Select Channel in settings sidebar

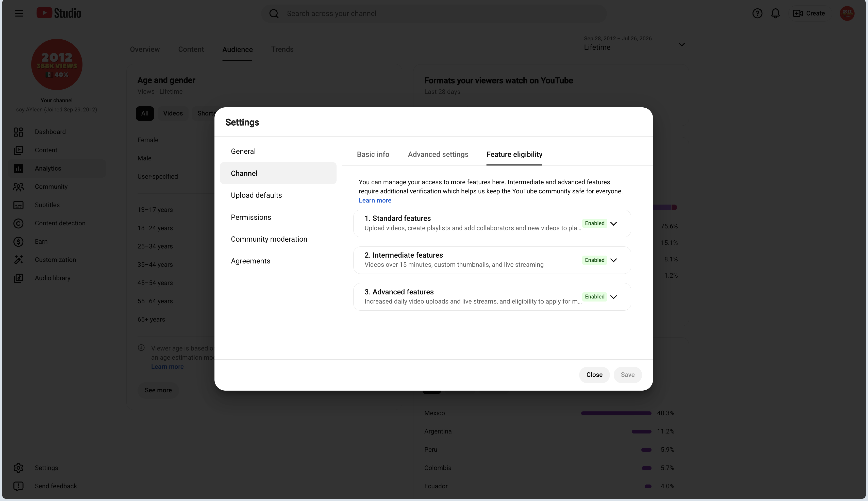278,173
